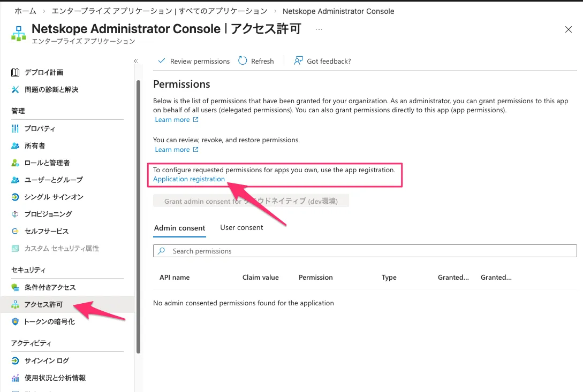Viewport: 583px width, 392px height.
Task: Sort by Claim value column header
Action: tap(261, 278)
